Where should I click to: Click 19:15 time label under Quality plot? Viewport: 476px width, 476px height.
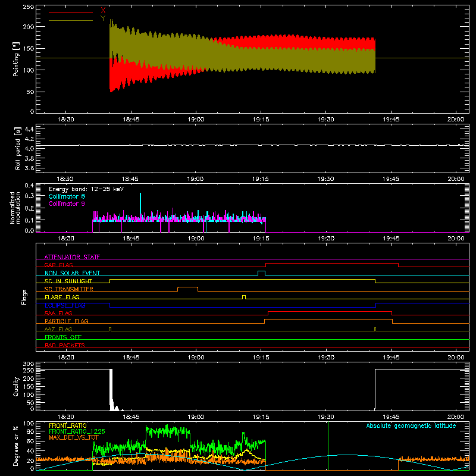(261, 417)
